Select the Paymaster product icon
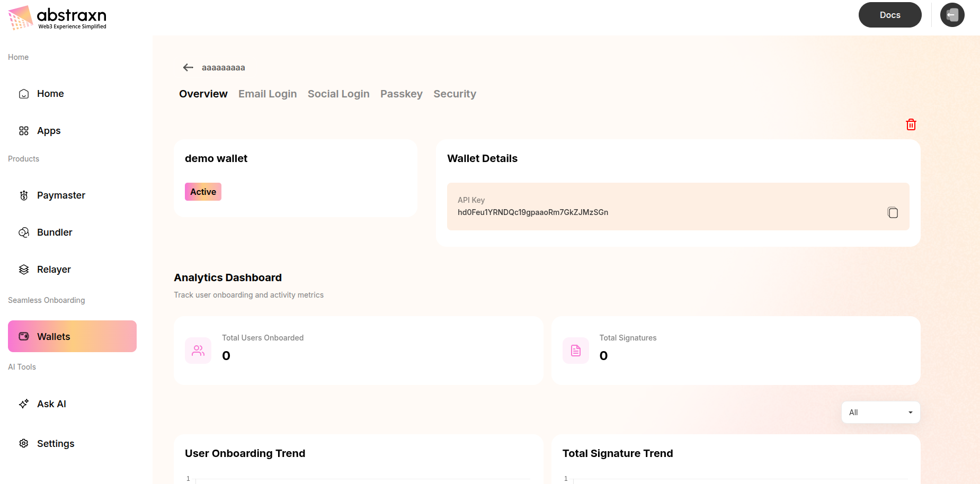Image resolution: width=980 pixels, height=484 pixels. 23,195
